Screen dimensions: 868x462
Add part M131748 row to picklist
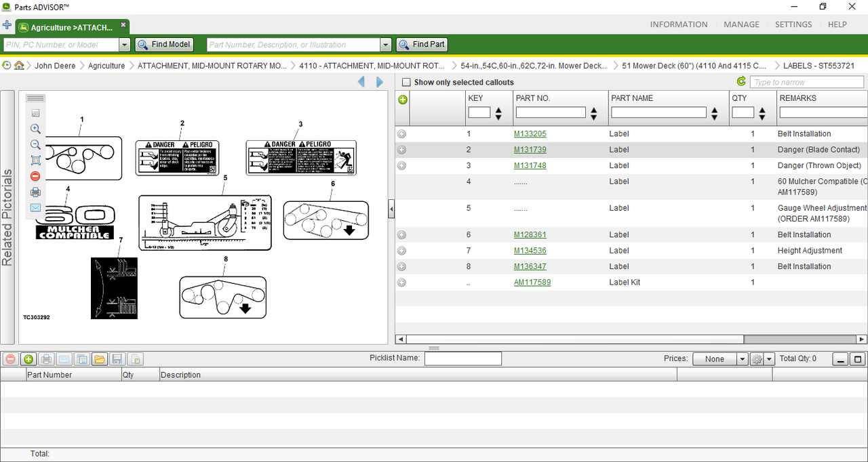point(401,165)
